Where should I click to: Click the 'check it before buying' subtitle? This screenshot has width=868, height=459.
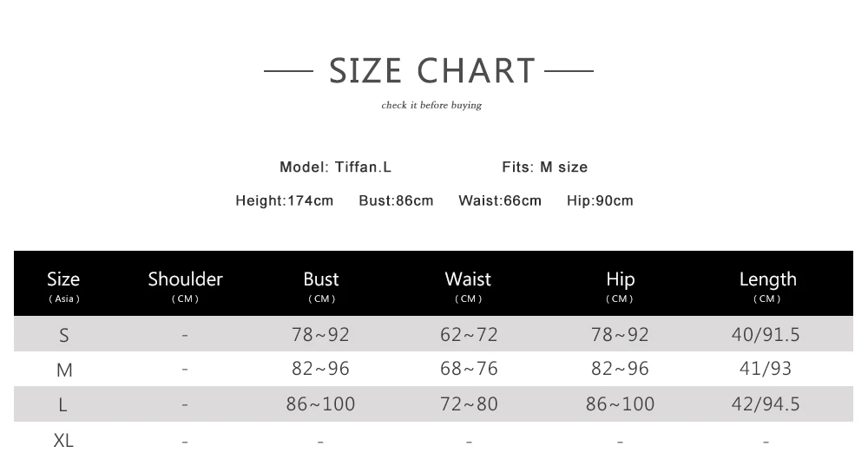pyautogui.click(x=431, y=105)
